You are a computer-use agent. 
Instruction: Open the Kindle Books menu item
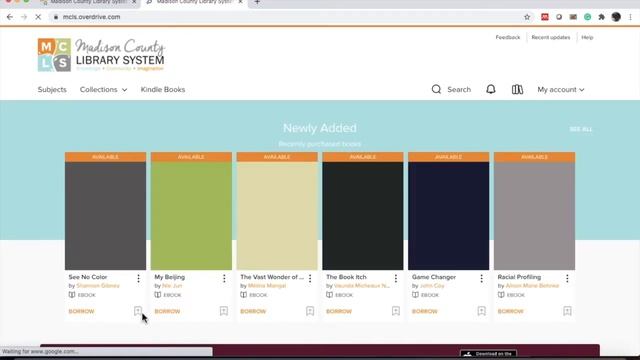[163, 89]
